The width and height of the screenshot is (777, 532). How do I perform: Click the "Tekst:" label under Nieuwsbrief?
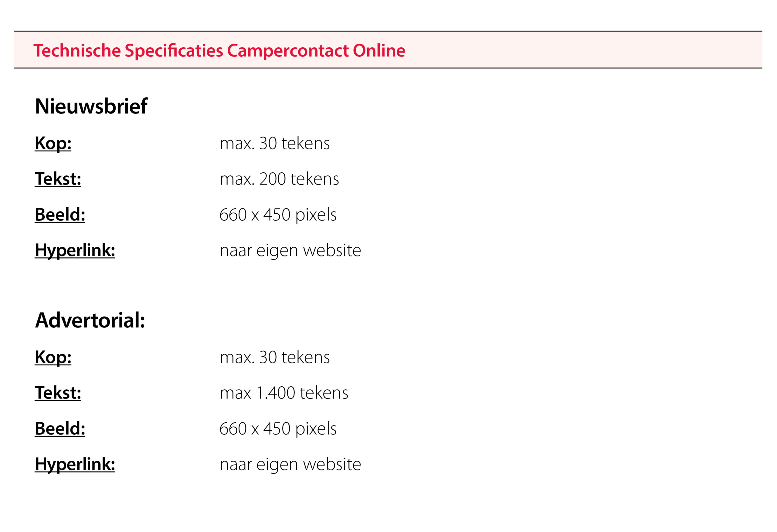pos(58,178)
